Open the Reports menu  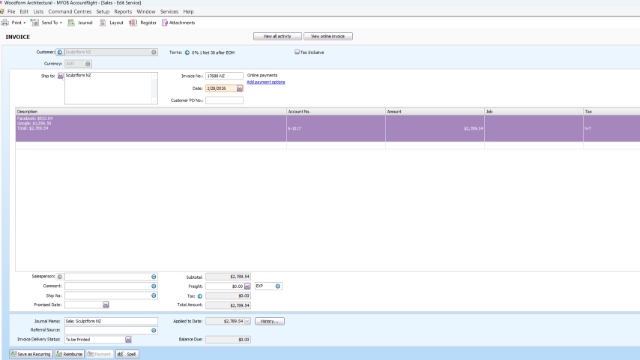123,11
